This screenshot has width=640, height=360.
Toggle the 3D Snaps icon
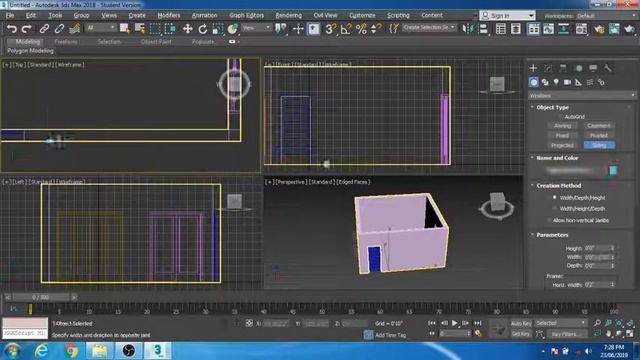pyautogui.click(x=330, y=29)
